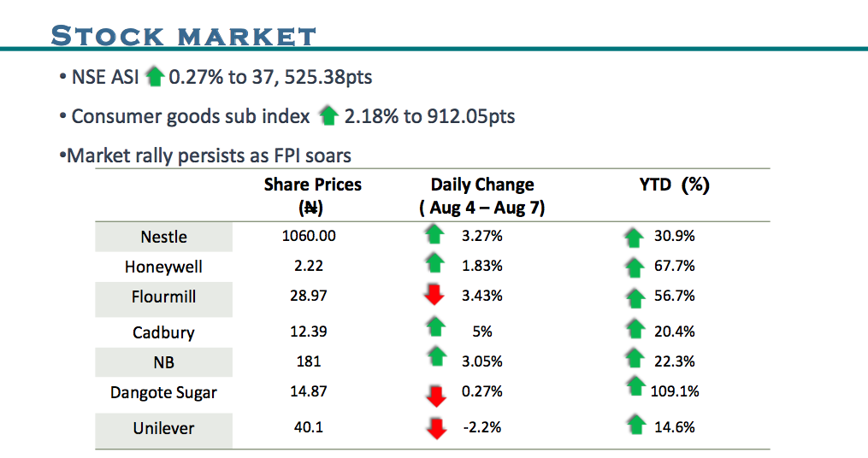The width and height of the screenshot is (868, 458).
Task: Click Nestle's green daily change arrow
Action: [435, 235]
